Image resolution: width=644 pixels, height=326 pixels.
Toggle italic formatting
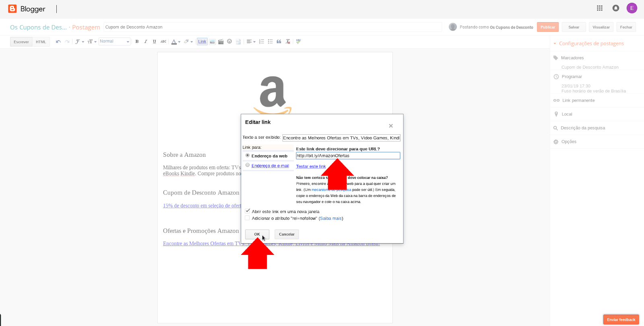click(146, 41)
